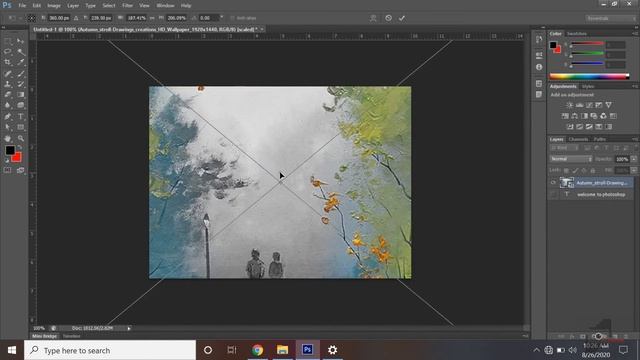The height and width of the screenshot is (360, 640).
Task: Cancel the transform in options bar
Action: click(x=389, y=18)
